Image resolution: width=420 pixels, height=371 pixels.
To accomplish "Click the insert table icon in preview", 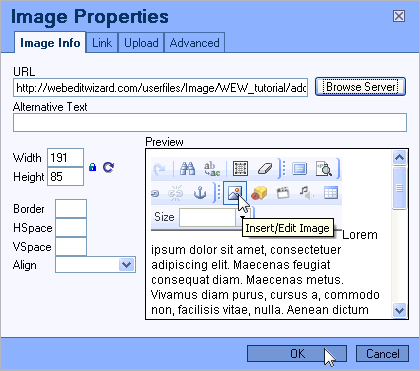I will click(331, 193).
